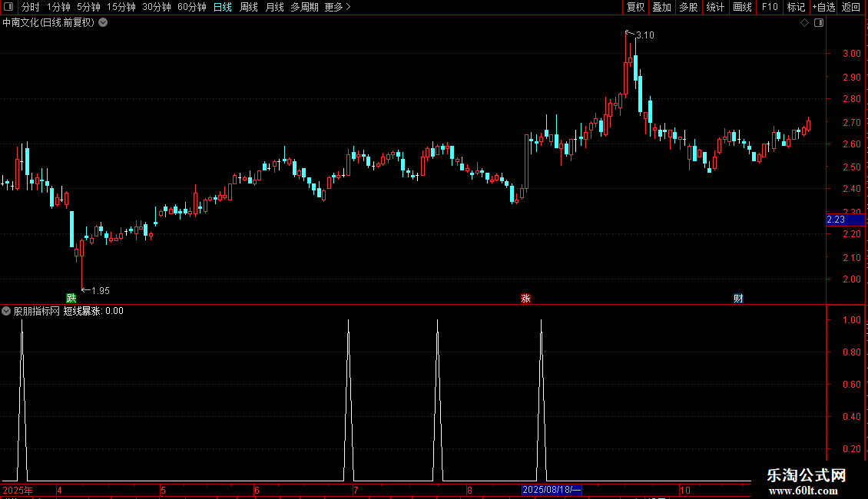Open the 复权 adjustment menu

pyautogui.click(x=635, y=7)
